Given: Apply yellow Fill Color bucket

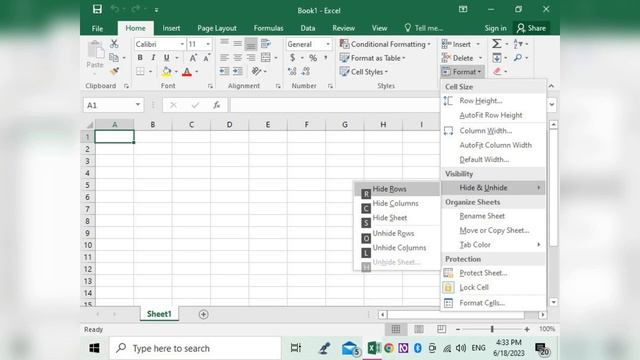Looking at the screenshot, I should [166, 71].
